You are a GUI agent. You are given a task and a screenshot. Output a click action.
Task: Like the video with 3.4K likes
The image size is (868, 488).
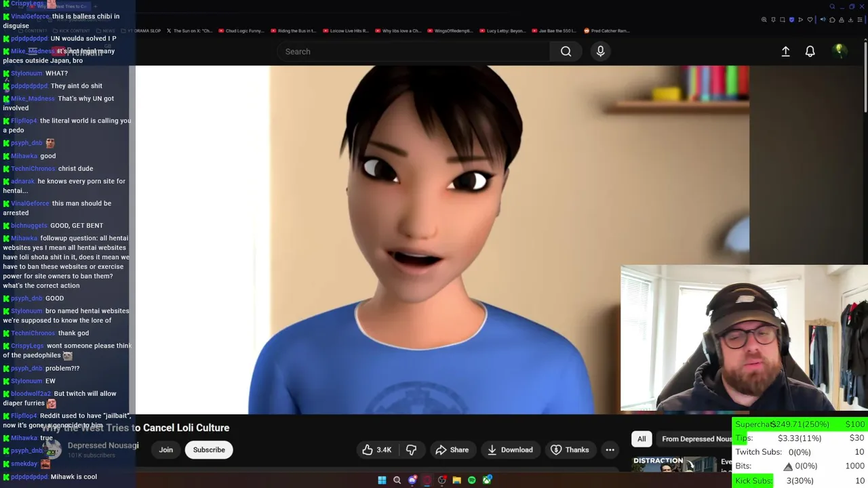(x=378, y=449)
